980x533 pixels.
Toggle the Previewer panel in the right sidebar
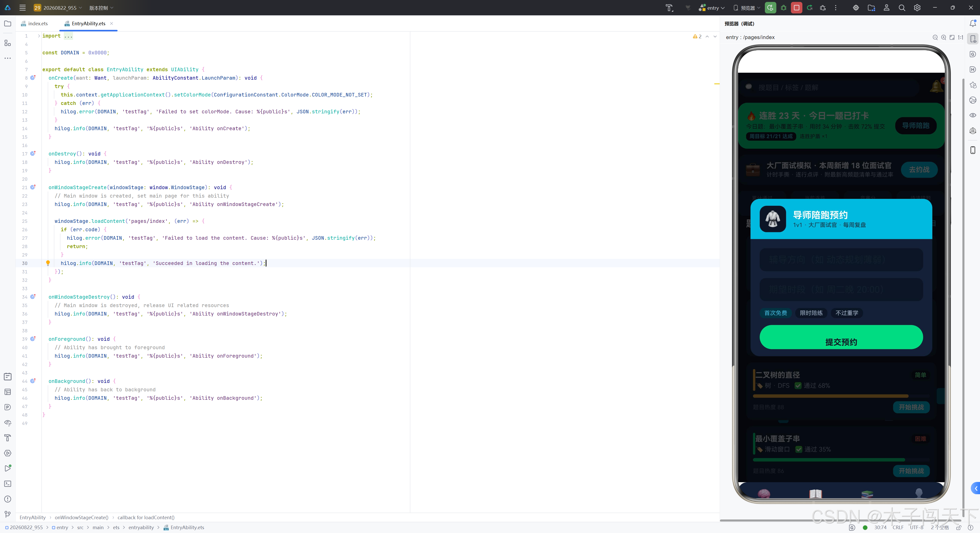(973, 39)
